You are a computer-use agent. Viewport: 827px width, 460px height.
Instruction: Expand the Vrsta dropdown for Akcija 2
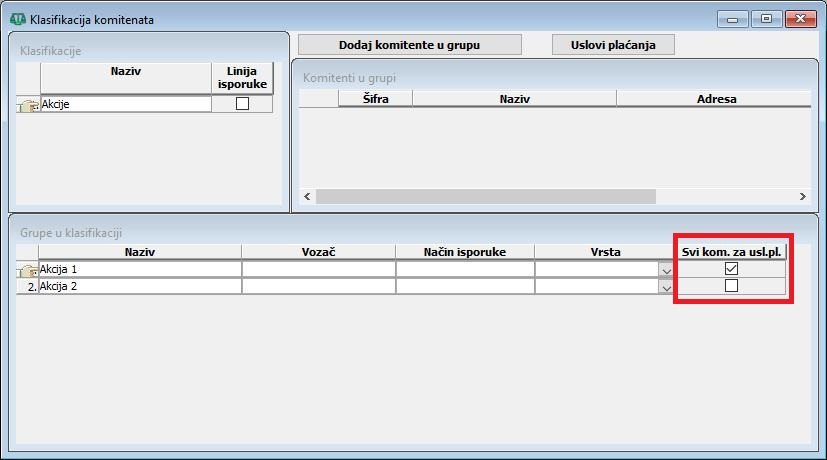coord(666,287)
